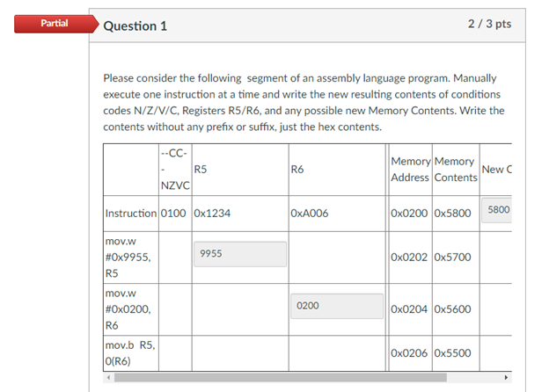Viewport: 549px width, 392px height.
Task: Click the R5 answer field containing 9955
Action: [x=240, y=254]
